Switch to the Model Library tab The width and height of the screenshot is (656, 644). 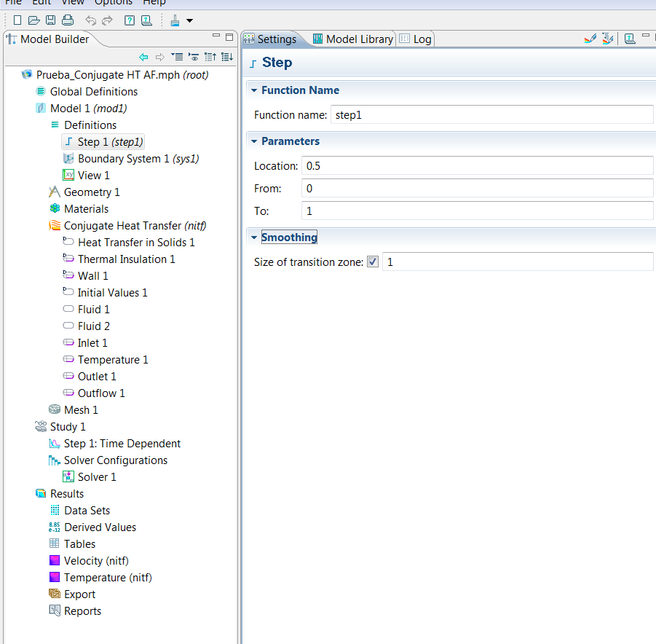click(353, 39)
